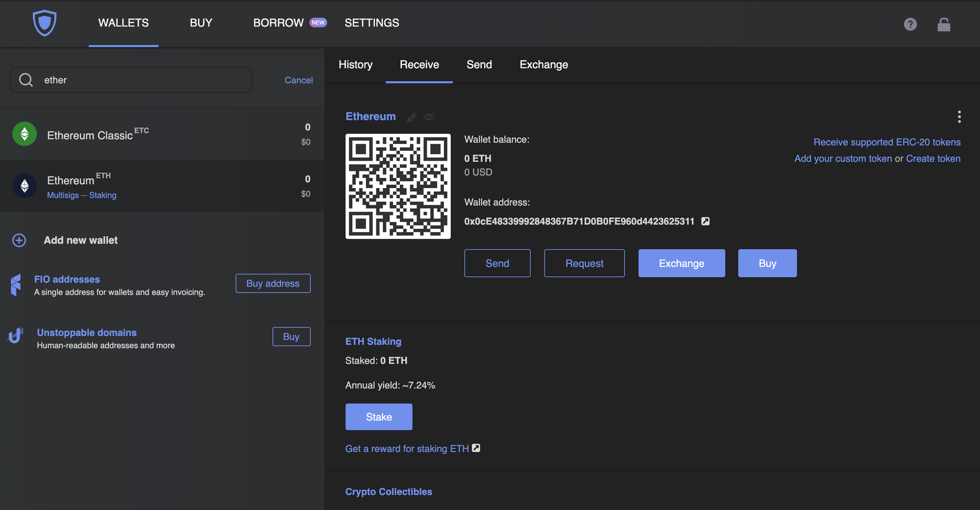Click the shield logo icon
Viewport: 980px width, 510px height.
[x=45, y=23]
